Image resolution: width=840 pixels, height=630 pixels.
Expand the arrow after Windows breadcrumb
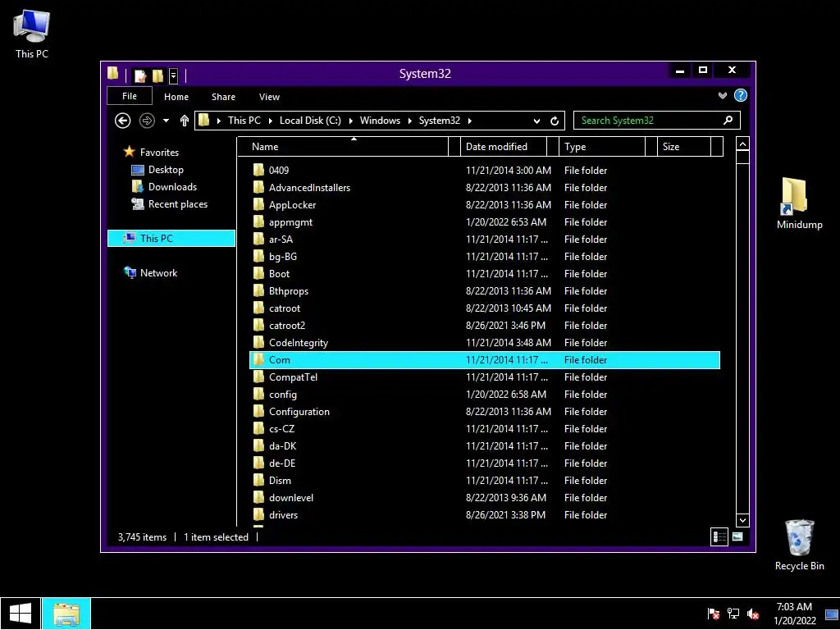410,121
